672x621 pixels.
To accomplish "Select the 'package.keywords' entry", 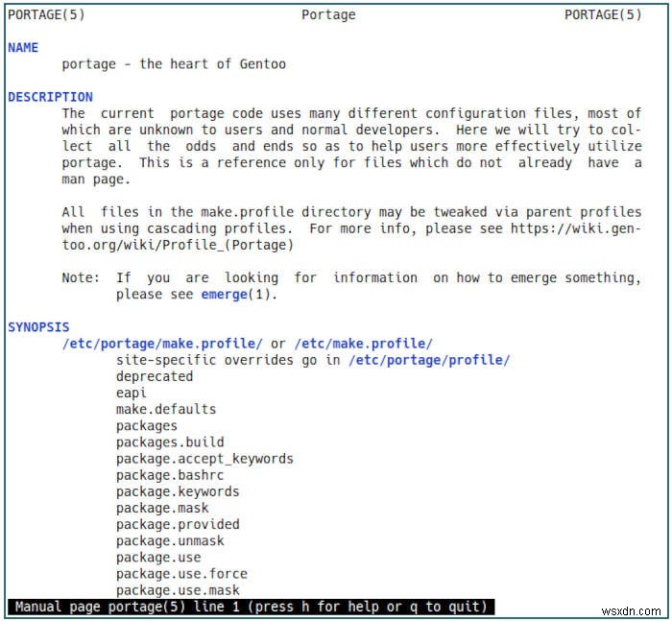I will pyautogui.click(x=178, y=491).
